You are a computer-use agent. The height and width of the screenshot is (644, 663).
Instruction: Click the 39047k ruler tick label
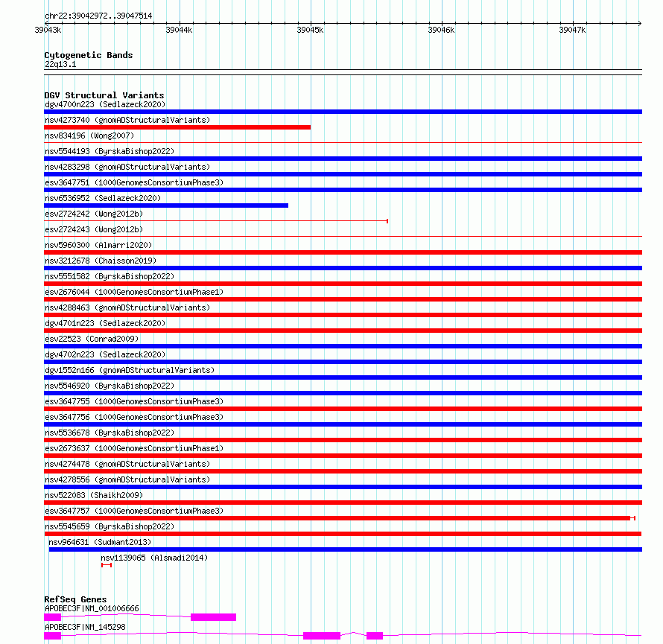pyautogui.click(x=572, y=30)
